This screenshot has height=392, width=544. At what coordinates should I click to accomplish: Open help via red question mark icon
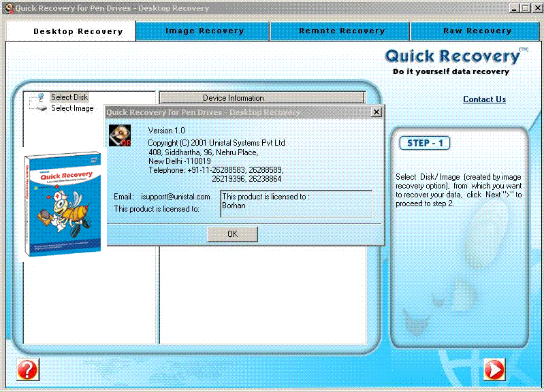tap(28, 370)
